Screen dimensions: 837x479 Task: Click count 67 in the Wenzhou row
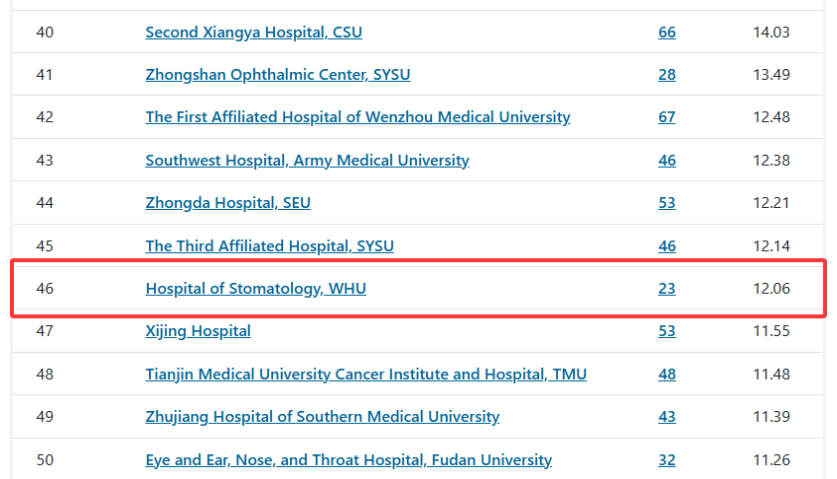pos(667,117)
